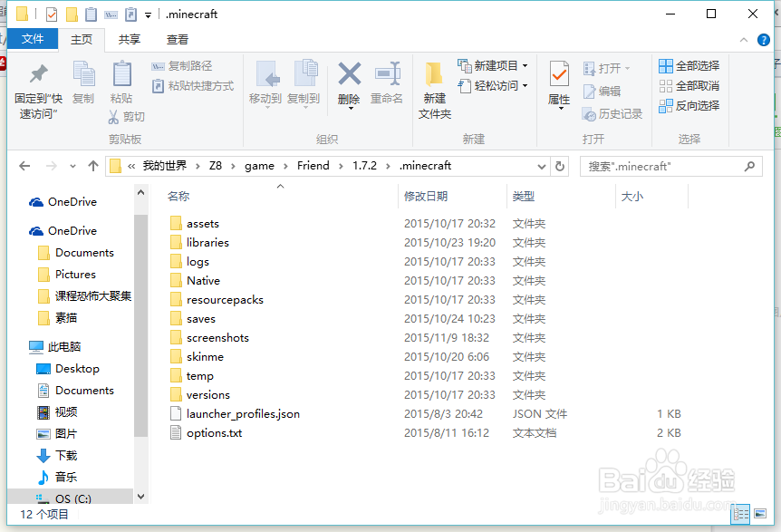Click the Open (打开) ribbon button
This screenshot has height=532, width=781.
607,68
